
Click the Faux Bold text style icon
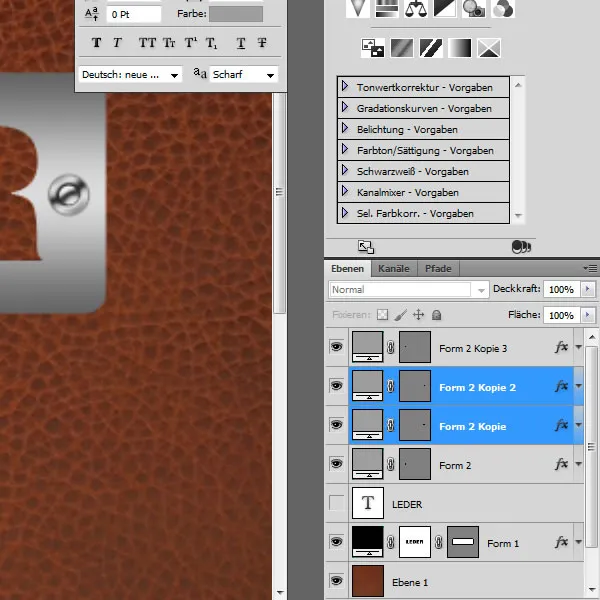[x=97, y=42]
